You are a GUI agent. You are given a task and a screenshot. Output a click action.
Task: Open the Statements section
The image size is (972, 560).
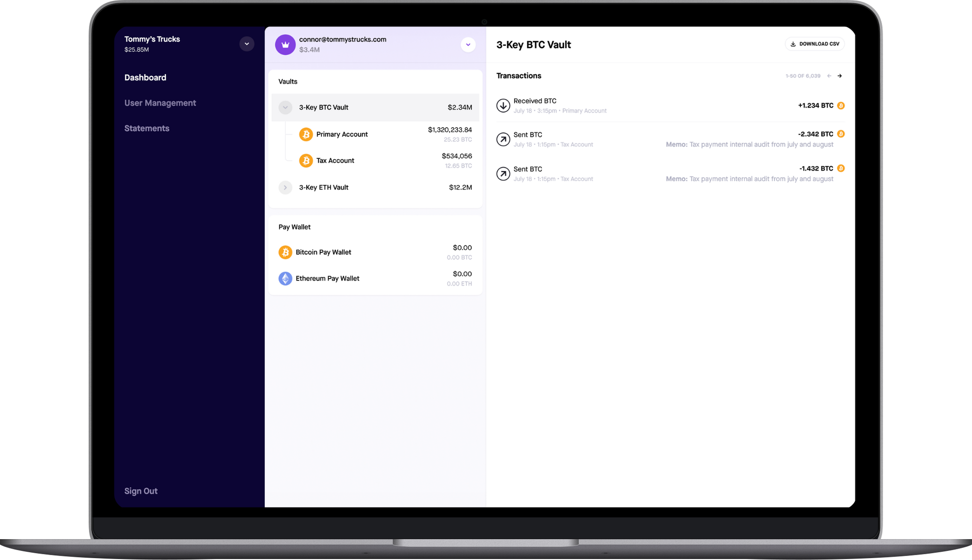[147, 128]
